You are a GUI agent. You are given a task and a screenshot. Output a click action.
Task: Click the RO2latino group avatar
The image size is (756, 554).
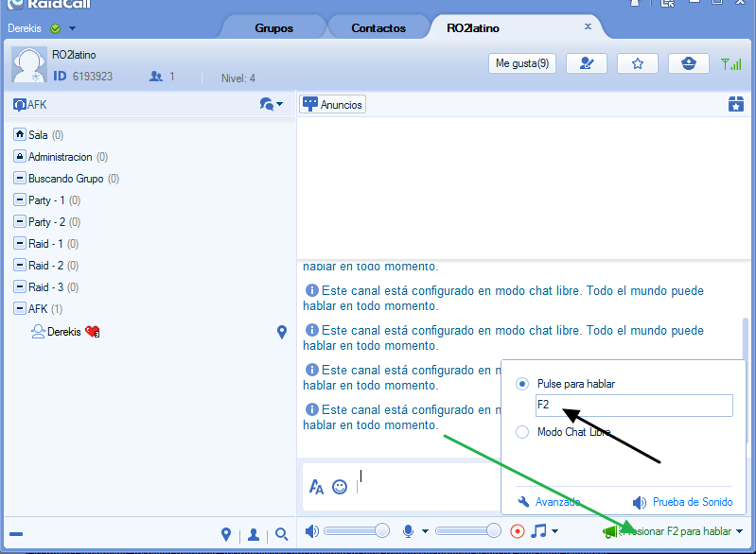(x=29, y=64)
